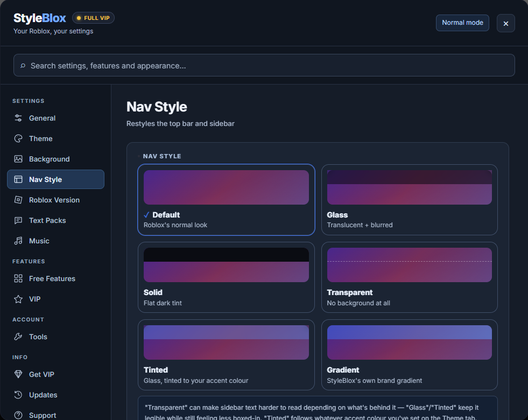
Task: Open Background settings in sidebar
Action: (55, 159)
